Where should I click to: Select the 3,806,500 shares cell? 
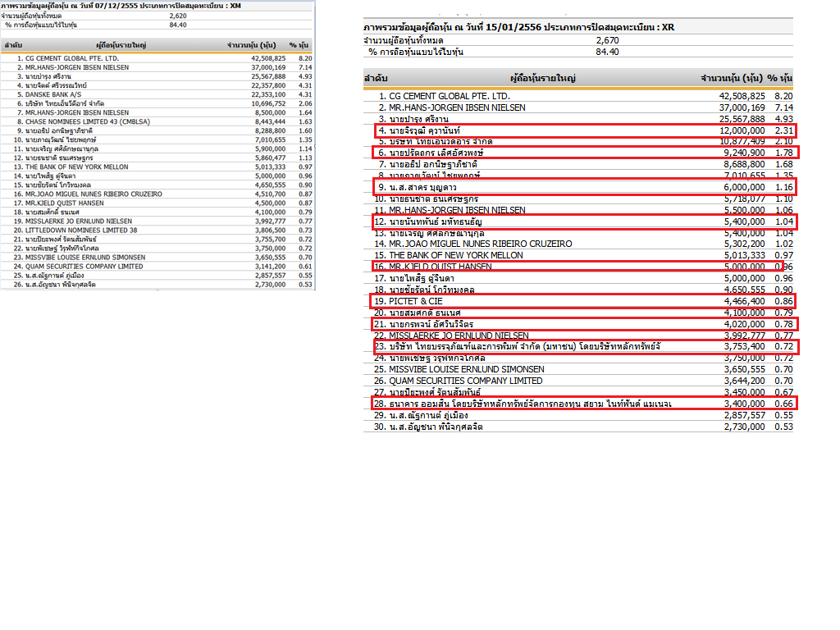pyautogui.click(x=270, y=231)
